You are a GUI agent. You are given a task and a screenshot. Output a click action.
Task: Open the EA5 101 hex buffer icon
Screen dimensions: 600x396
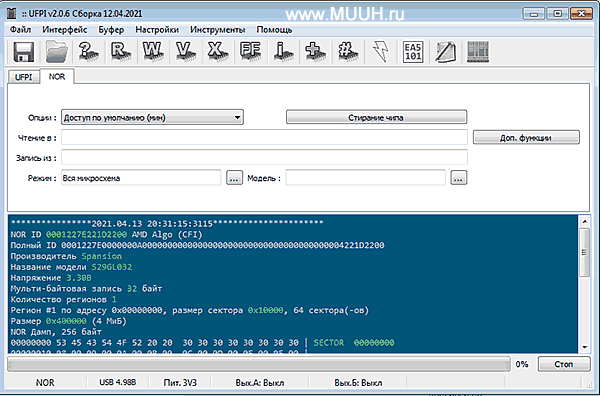click(413, 52)
